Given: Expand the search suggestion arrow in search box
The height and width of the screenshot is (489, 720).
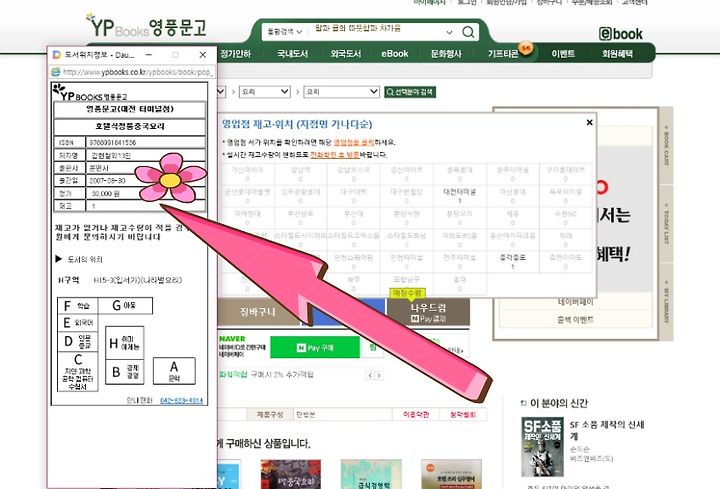Looking at the screenshot, I should tap(449, 32).
